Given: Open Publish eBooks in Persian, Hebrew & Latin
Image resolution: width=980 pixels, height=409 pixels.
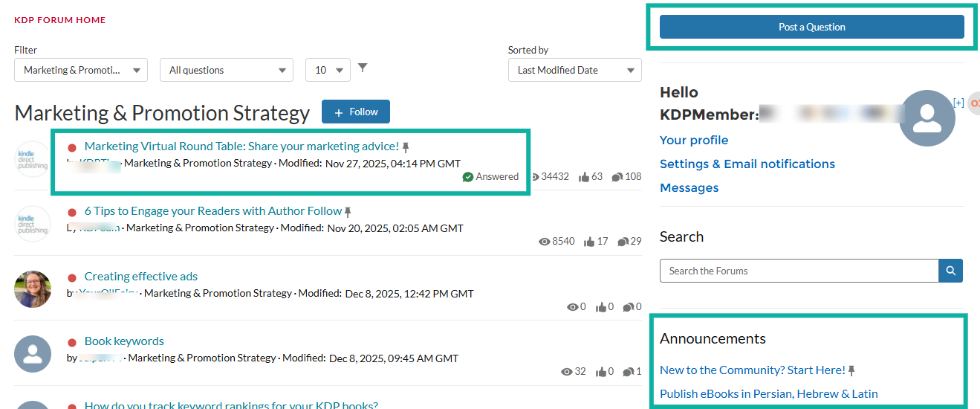Looking at the screenshot, I should pos(769,393).
